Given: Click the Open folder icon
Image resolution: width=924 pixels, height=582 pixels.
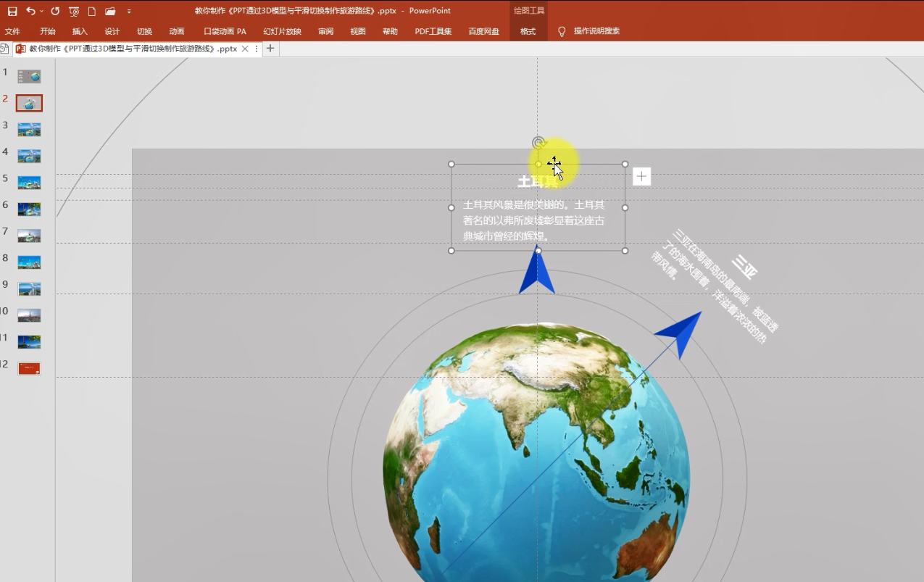Looking at the screenshot, I should coord(110,11).
